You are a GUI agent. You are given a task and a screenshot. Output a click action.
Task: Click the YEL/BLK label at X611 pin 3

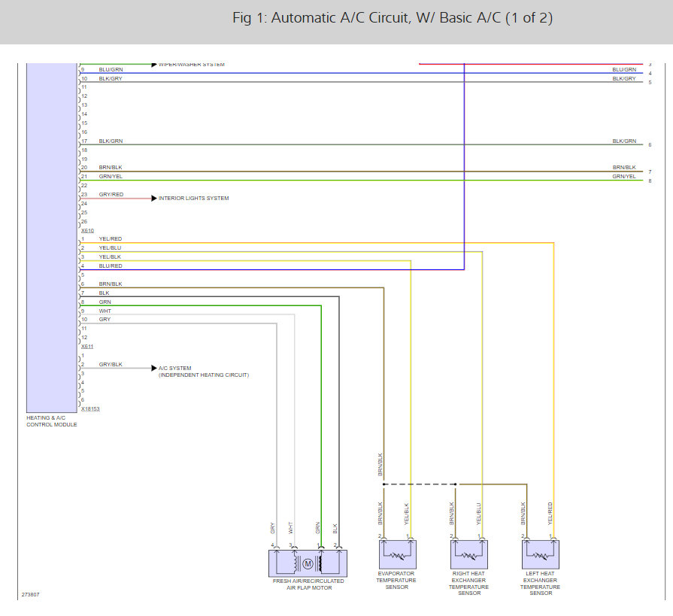click(x=110, y=256)
